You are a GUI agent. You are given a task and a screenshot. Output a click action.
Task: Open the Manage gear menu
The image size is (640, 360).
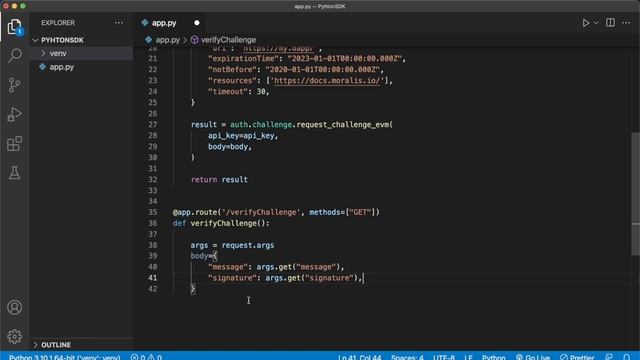point(15,336)
